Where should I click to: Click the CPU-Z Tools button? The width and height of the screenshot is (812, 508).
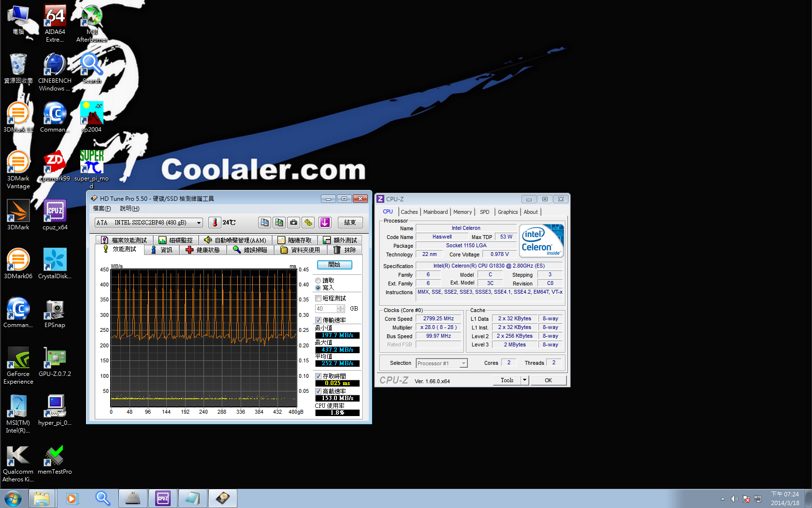[x=507, y=380]
